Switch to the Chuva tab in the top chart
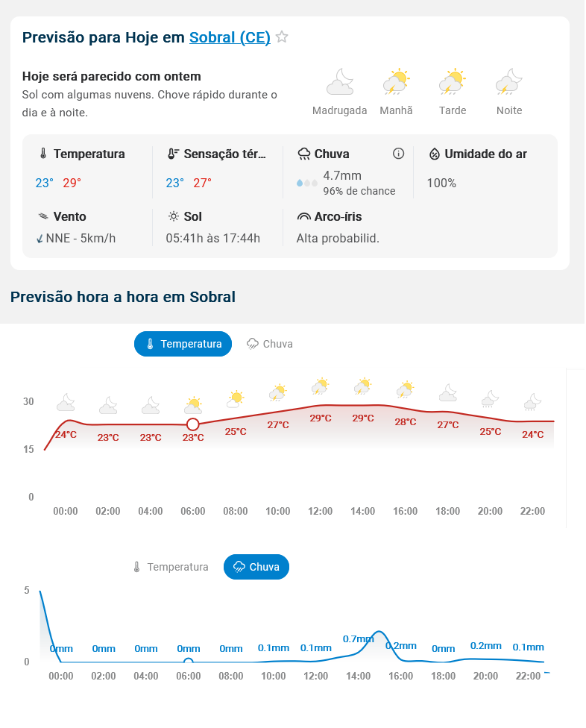The image size is (586, 728). [x=270, y=344]
